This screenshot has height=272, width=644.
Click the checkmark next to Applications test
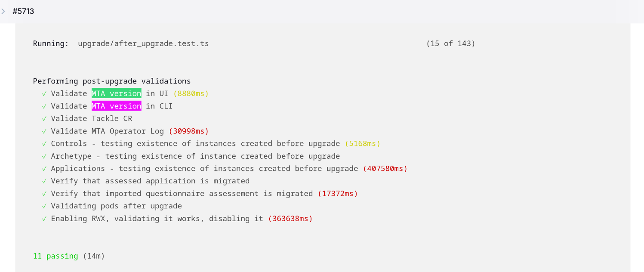(44, 168)
